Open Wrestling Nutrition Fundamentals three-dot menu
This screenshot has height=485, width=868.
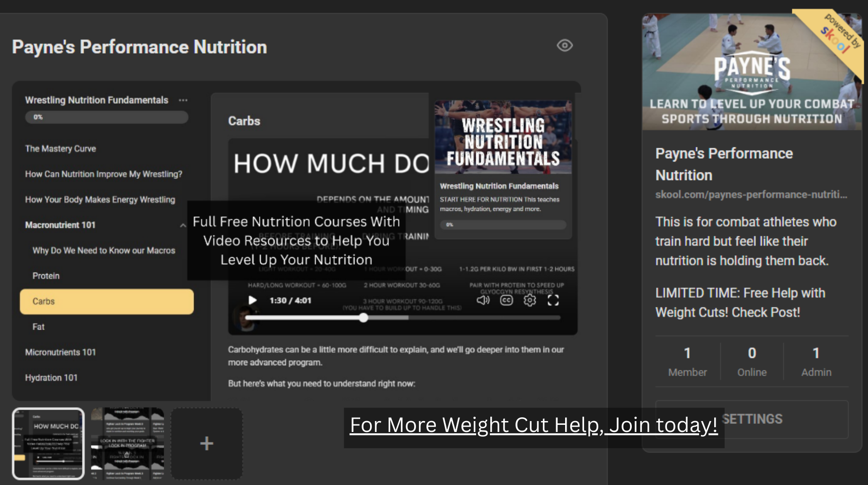tap(183, 100)
